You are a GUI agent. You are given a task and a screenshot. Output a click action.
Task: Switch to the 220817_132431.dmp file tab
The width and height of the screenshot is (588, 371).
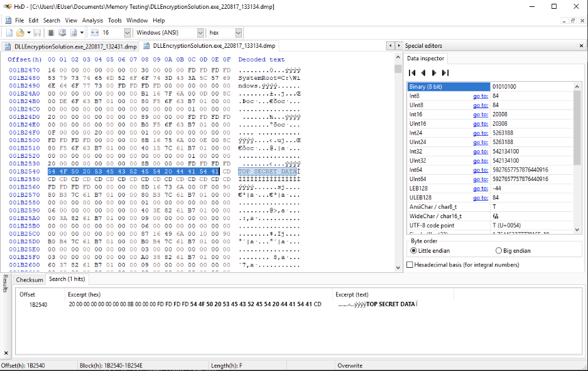tap(70, 47)
